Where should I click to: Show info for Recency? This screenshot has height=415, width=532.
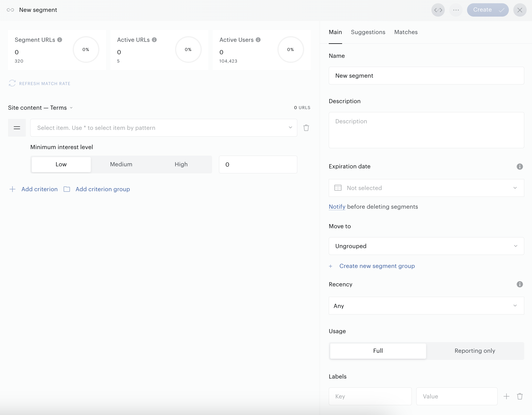click(520, 284)
